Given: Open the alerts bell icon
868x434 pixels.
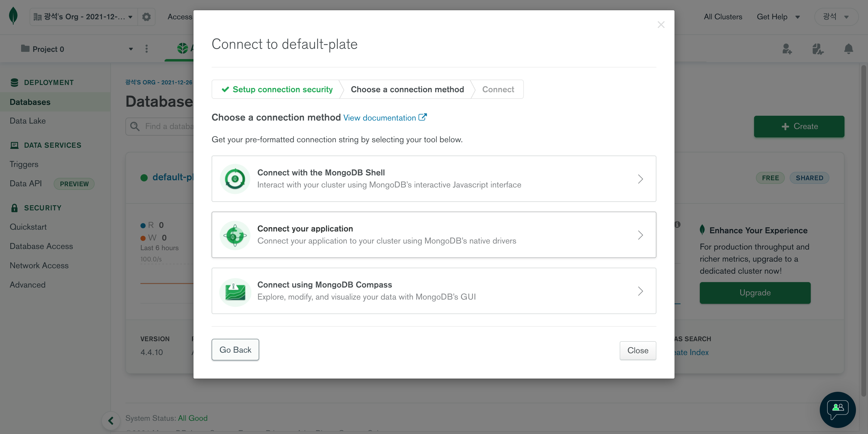Looking at the screenshot, I should [848, 49].
